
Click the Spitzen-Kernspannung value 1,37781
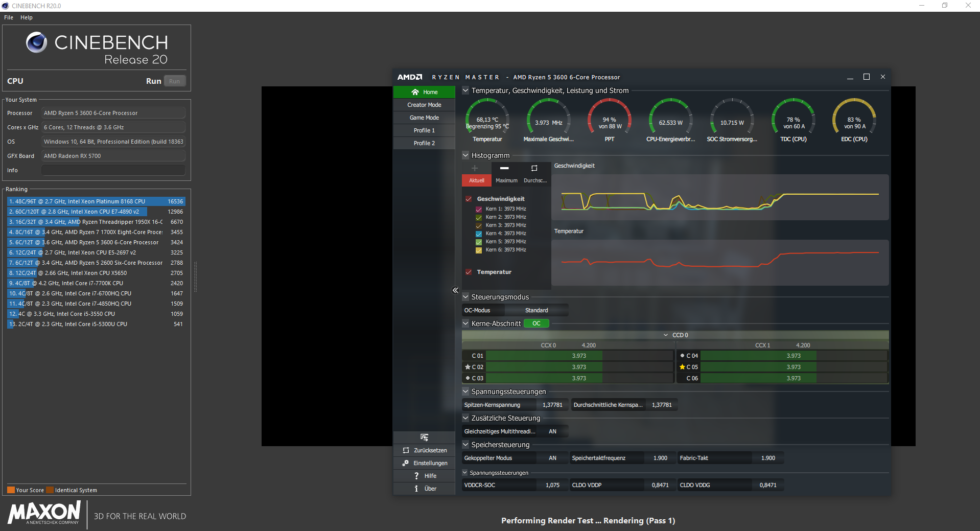click(x=552, y=405)
